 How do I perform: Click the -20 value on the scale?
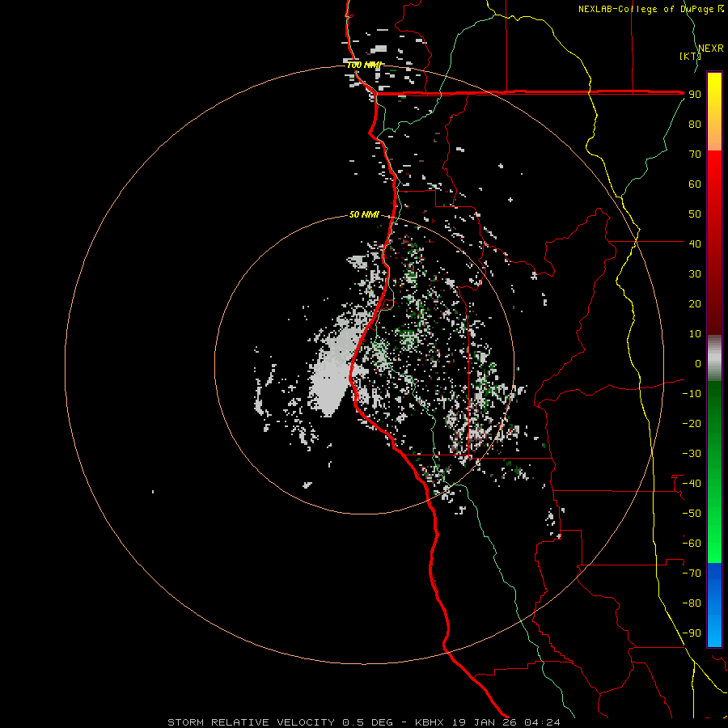tap(692, 423)
